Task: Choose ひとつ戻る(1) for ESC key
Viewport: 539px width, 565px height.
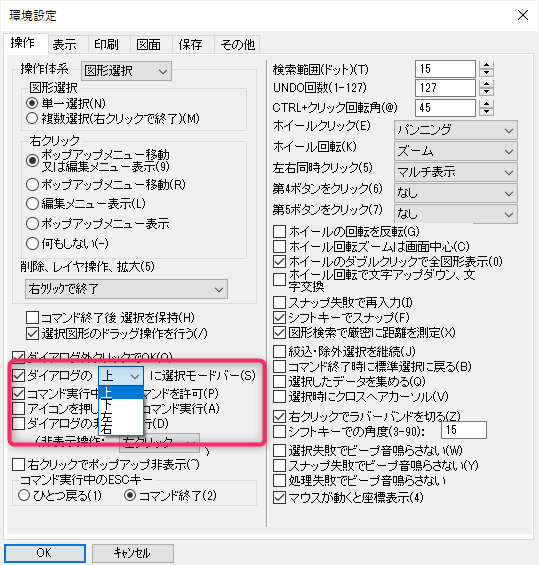Action: (60, 495)
